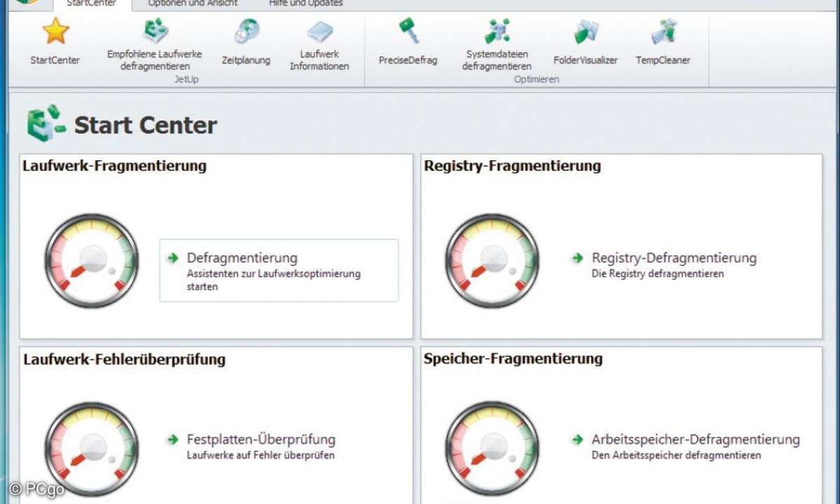Viewport: 840px width, 504px height.
Task: Open the Optionen und Ansicht tab
Action: pos(192,3)
